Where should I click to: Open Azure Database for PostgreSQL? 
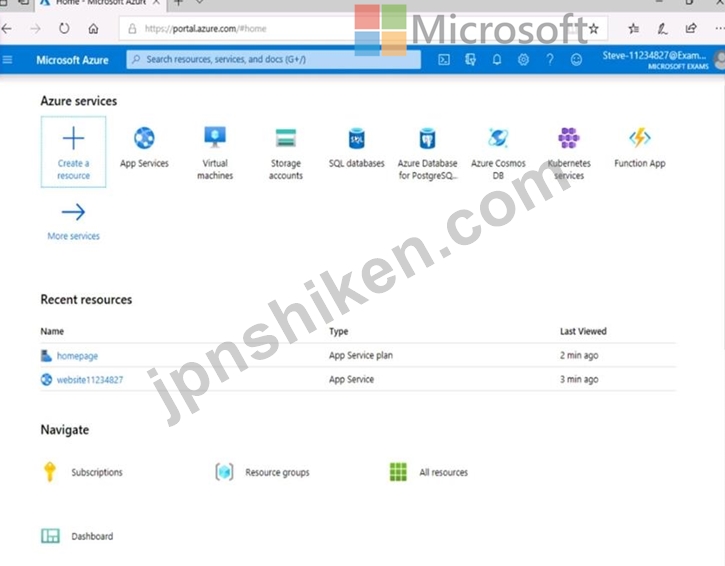click(428, 153)
